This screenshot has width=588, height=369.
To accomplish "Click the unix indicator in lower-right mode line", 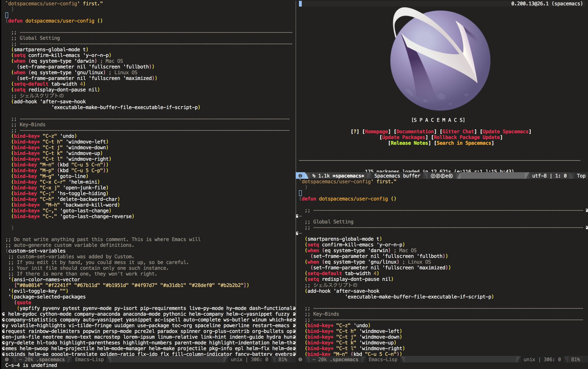I will point(529,360).
